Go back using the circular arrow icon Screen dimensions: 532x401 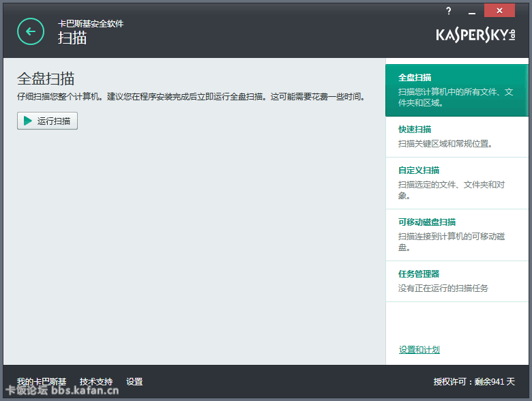pos(31,31)
